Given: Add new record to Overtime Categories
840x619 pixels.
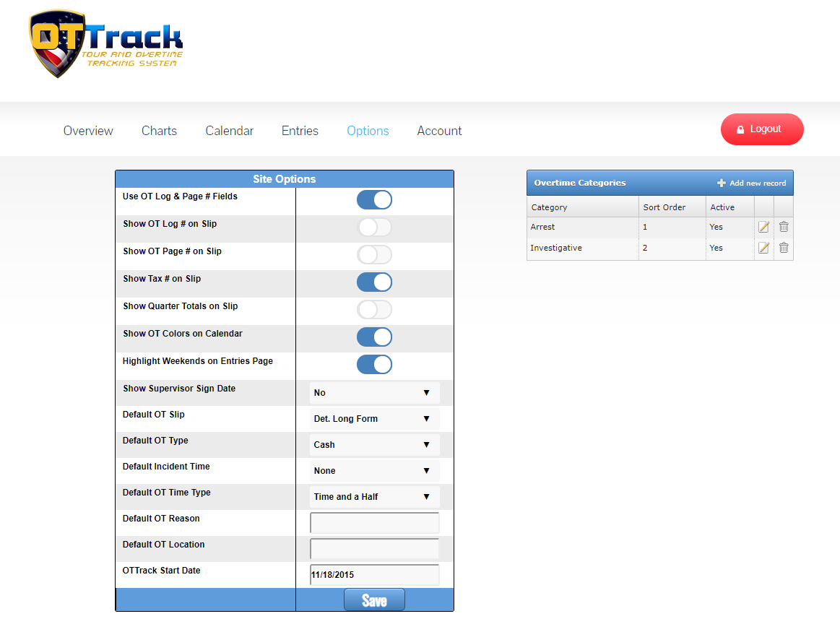Looking at the screenshot, I should pos(751,183).
